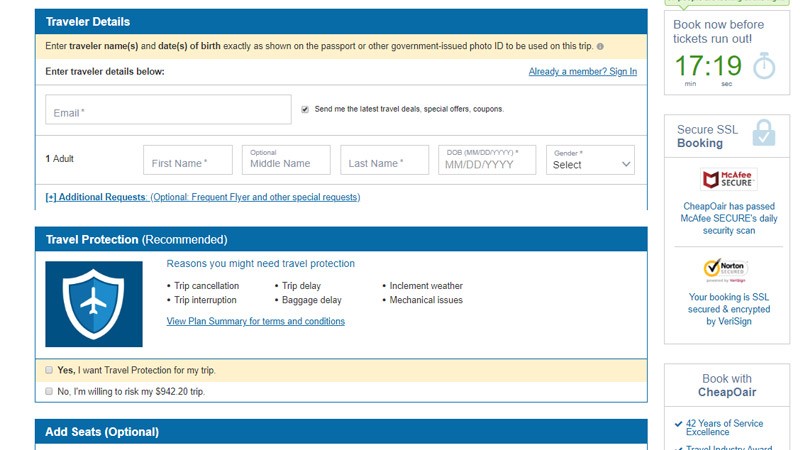800x450 pixels.
Task: Click the 42 Years of Service checkmark
Action: [679, 424]
